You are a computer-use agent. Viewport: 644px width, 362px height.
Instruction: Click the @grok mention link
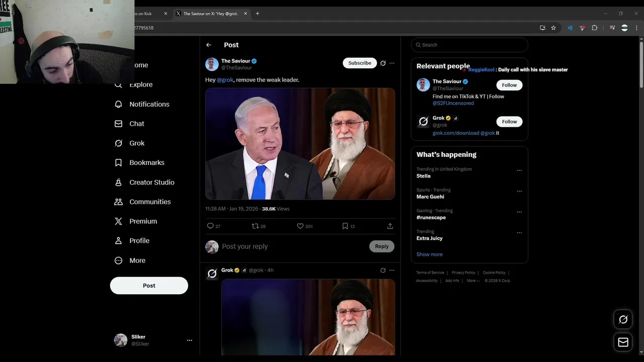[225, 80]
